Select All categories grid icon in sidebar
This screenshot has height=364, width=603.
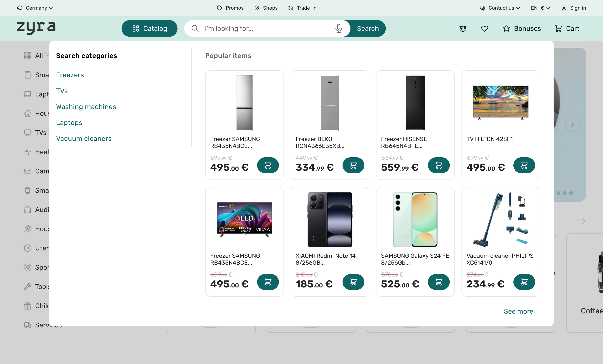point(27,56)
